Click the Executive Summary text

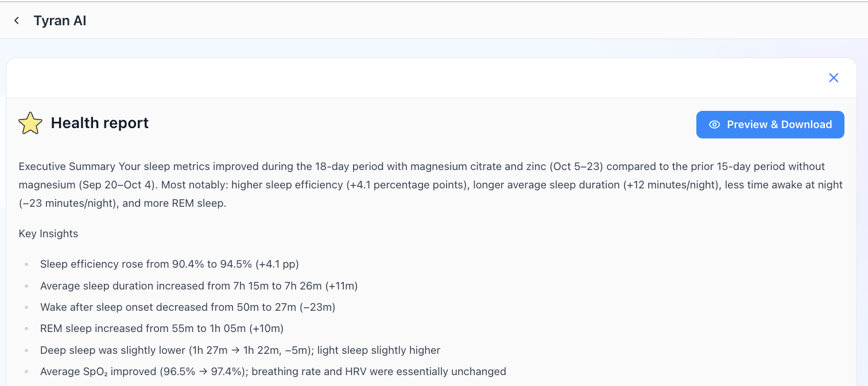click(x=68, y=167)
